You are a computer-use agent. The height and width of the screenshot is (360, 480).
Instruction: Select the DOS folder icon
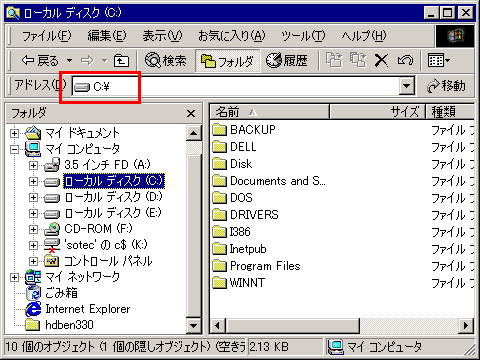click(x=219, y=198)
